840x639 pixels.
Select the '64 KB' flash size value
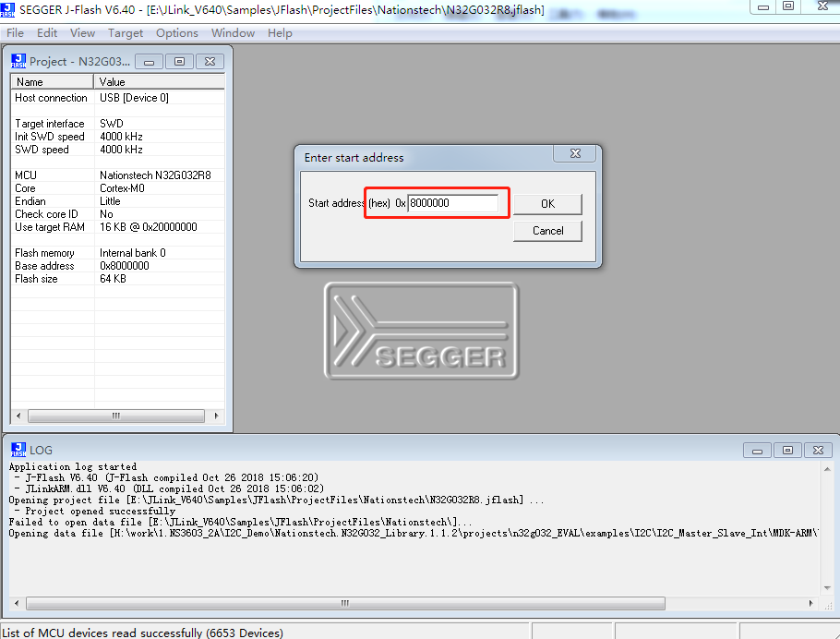(x=113, y=279)
